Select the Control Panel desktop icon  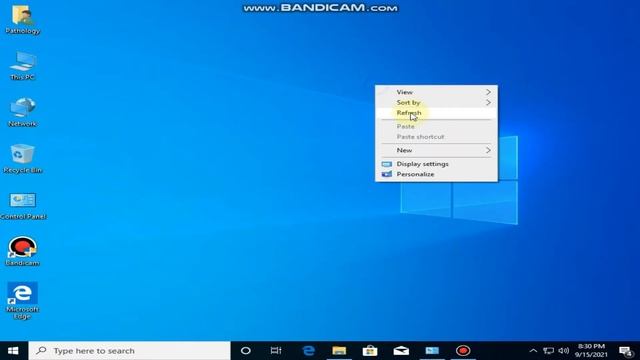coord(23,205)
